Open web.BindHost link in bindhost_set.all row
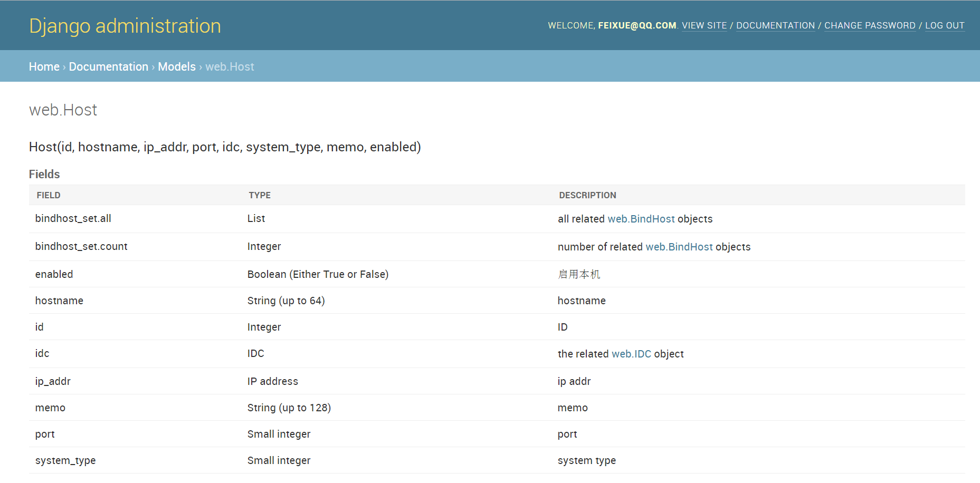This screenshot has height=483, width=980. pos(641,219)
